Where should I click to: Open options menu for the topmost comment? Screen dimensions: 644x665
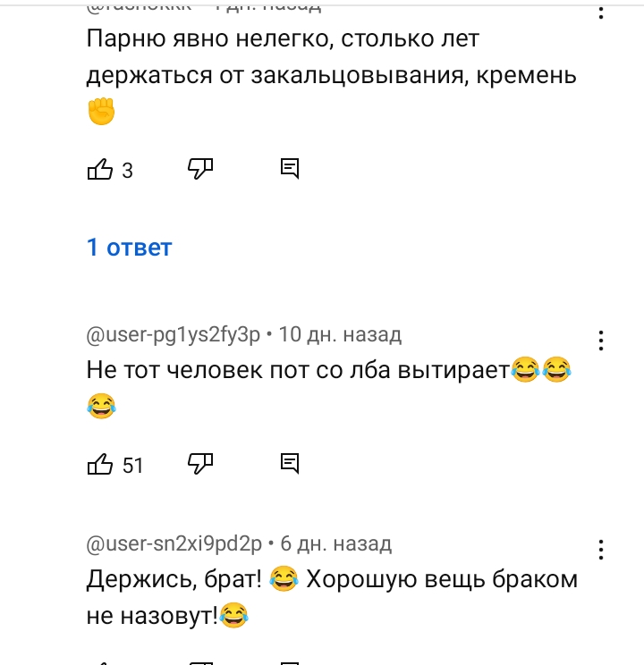pos(601,13)
